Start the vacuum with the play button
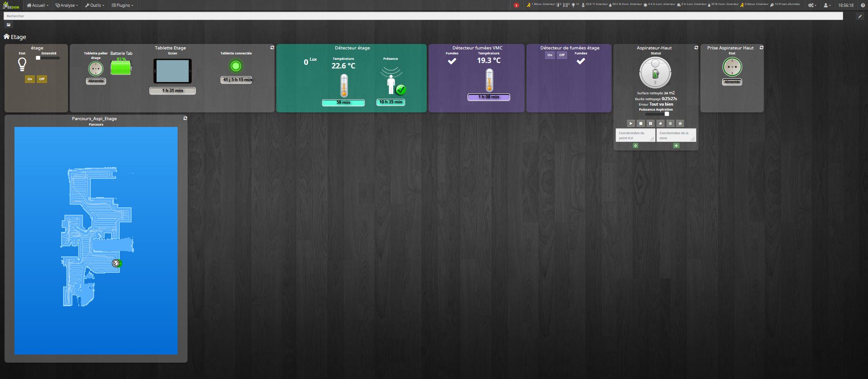The width and height of the screenshot is (868, 379). [631, 123]
